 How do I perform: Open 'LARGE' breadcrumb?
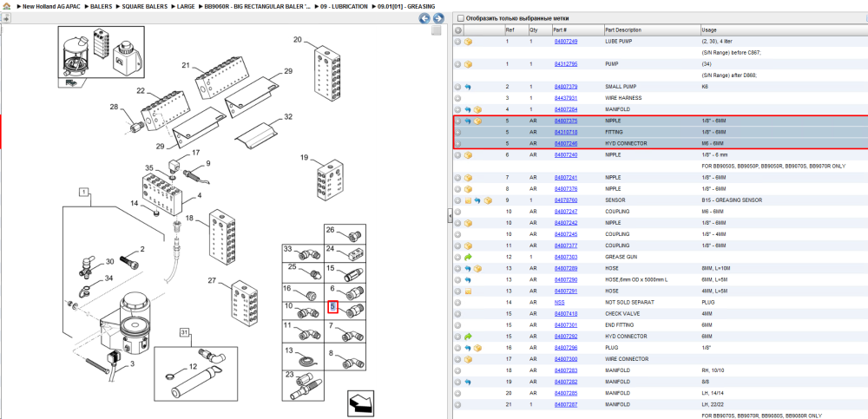(x=186, y=6)
